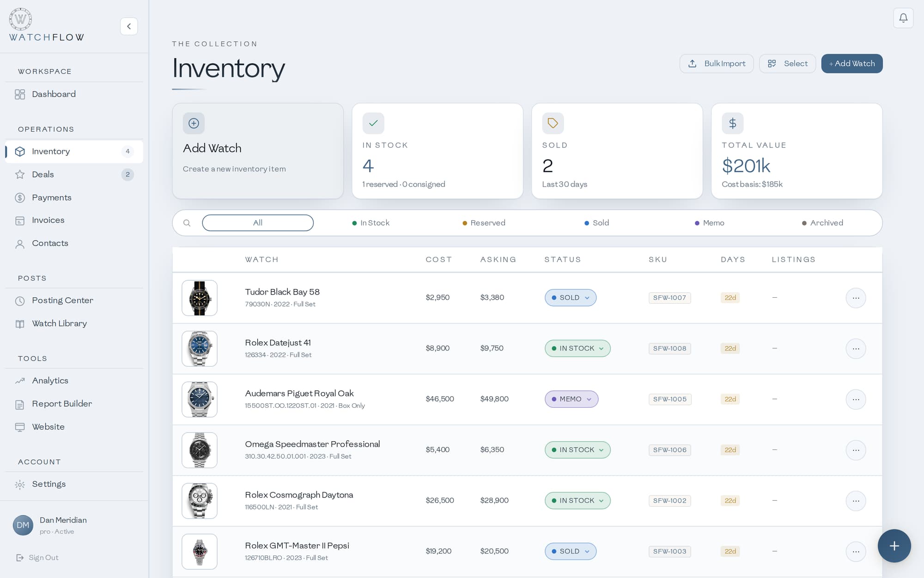This screenshot has width=924, height=578.
Task: Click the Report Builder document icon
Action: 20,404
